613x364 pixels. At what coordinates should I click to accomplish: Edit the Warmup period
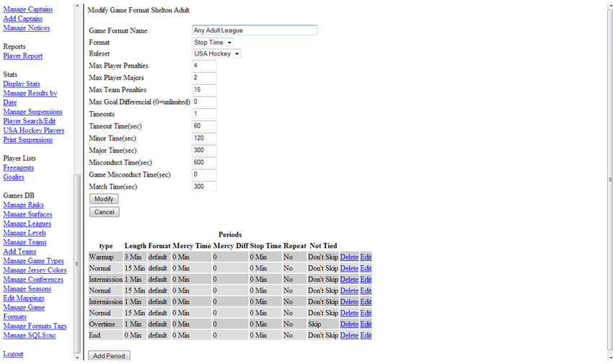click(x=366, y=257)
